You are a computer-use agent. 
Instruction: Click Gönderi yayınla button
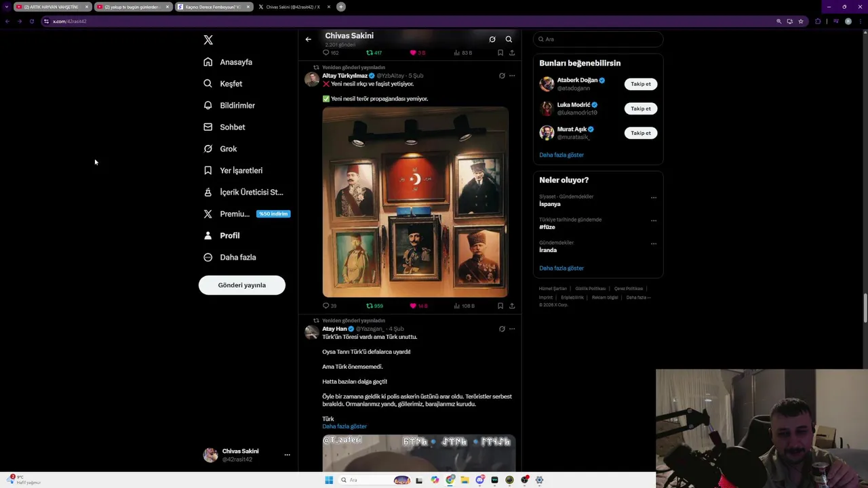pyautogui.click(x=242, y=285)
